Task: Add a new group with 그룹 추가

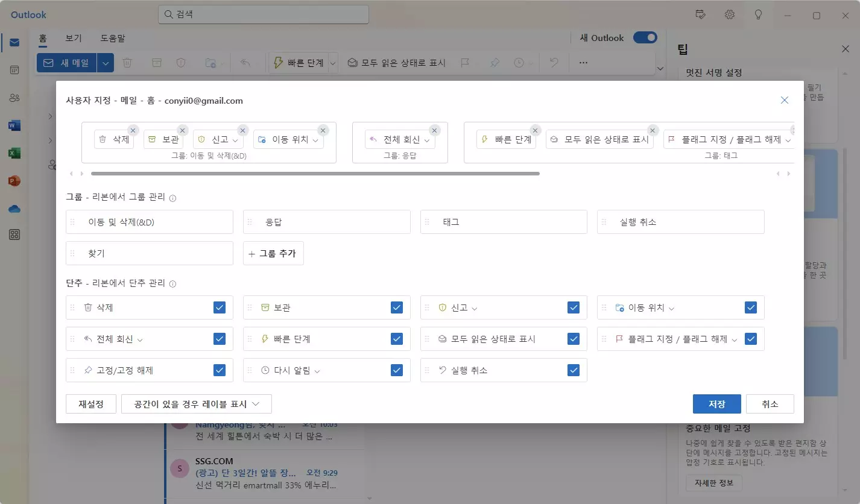Action: point(273,253)
